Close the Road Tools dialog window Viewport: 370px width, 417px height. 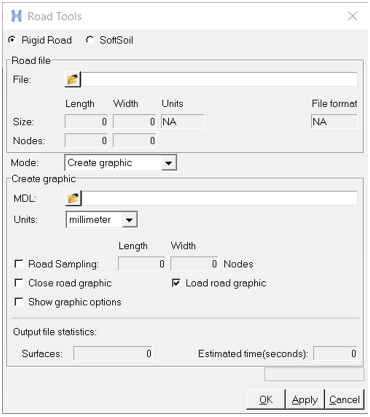[x=353, y=16]
